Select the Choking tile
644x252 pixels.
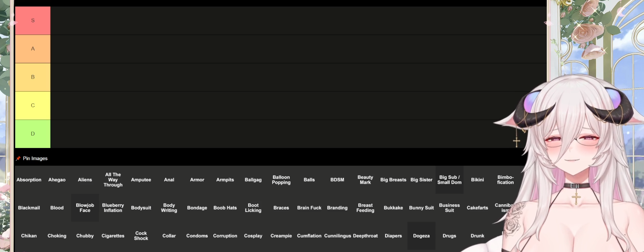pos(57,236)
